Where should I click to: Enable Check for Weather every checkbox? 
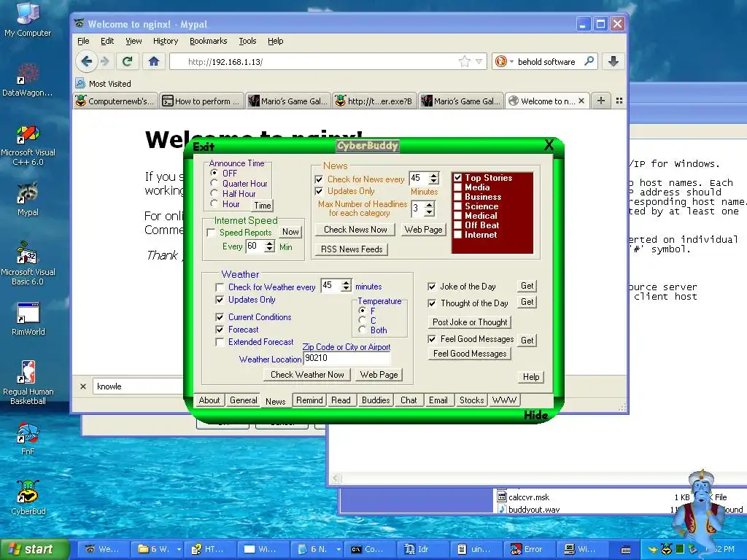pos(220,287)
